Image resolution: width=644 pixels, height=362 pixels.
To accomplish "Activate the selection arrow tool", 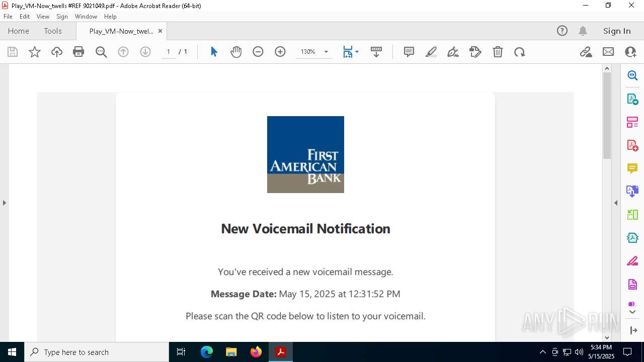I will click(214, 52).
